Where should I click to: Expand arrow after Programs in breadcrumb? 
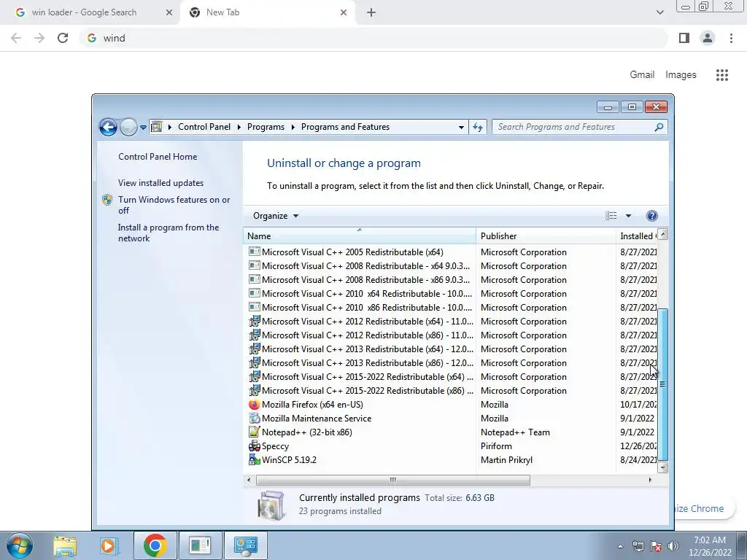pyautogui.click(x=293, y=127)
